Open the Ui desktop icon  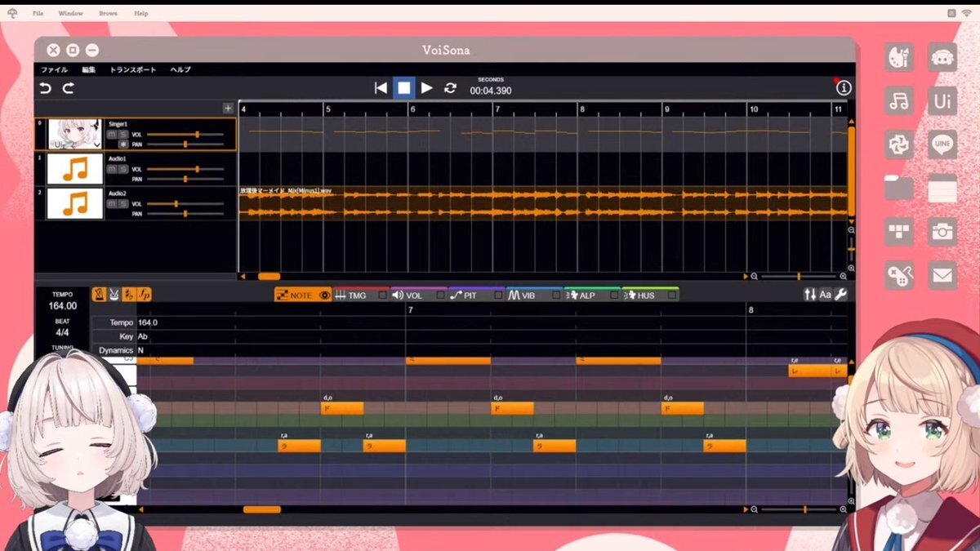[942, 101]
